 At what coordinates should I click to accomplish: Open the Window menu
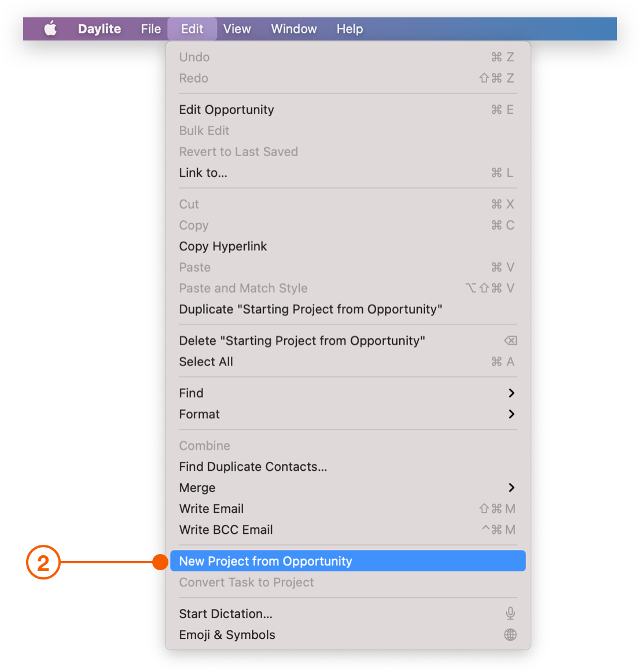tap(294, 29)
